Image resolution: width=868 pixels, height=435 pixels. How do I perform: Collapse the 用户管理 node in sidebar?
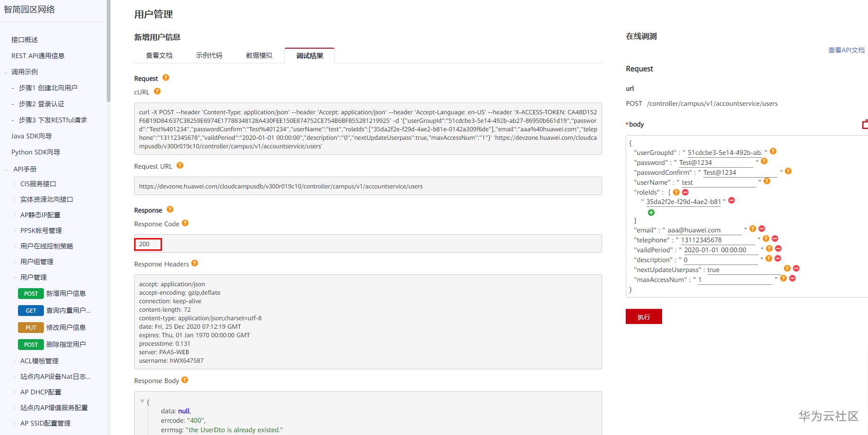click(15, 277)
